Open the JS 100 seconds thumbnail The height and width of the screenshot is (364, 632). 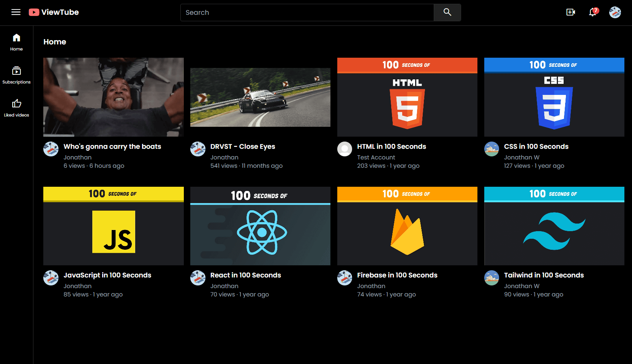(x=114, y=226)
